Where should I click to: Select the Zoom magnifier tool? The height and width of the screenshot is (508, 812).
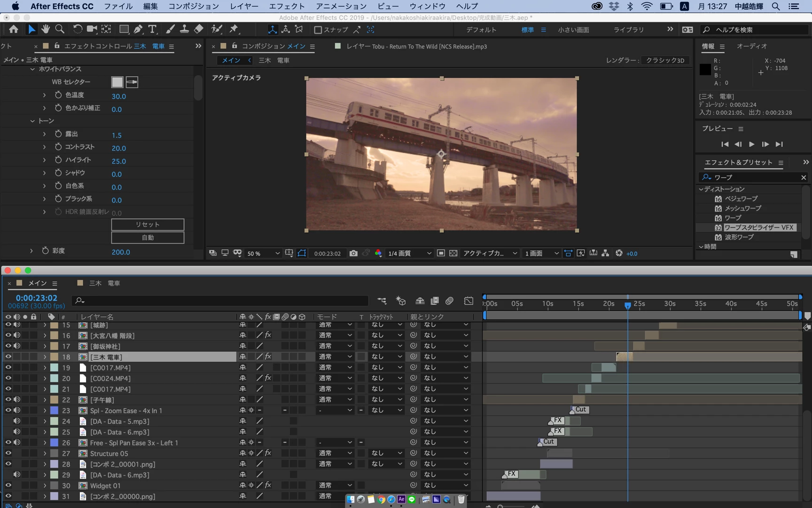pos(60,29)
